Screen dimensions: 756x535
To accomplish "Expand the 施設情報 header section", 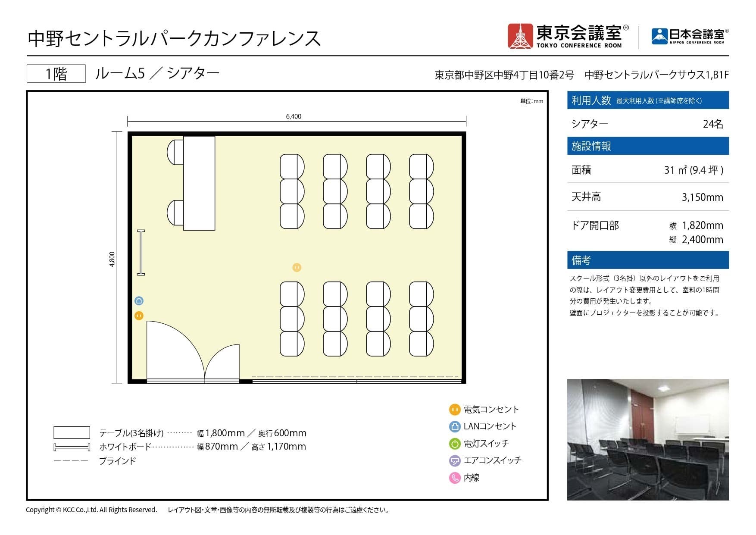I will coord(647,146).
